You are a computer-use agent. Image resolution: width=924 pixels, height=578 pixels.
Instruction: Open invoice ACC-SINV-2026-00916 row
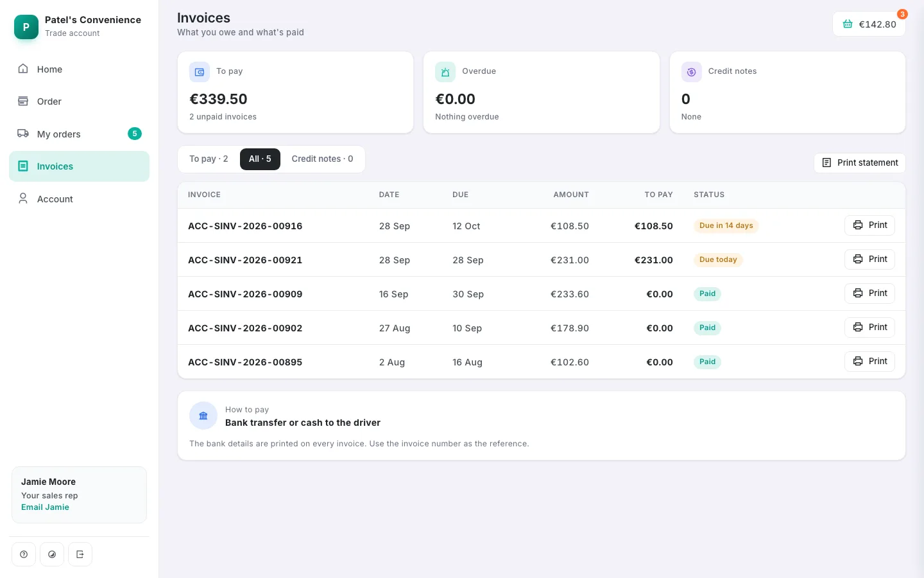point(542,225)
